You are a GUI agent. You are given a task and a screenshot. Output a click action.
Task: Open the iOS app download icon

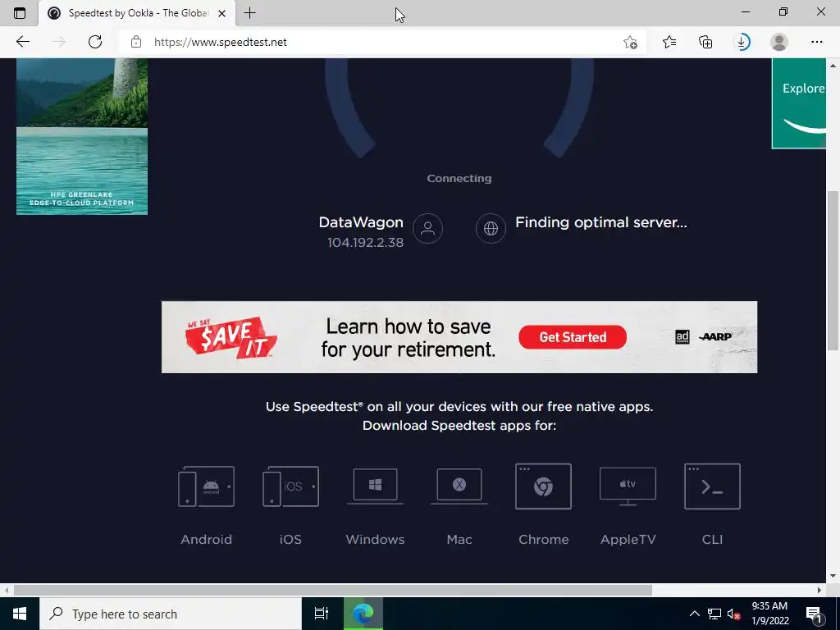[x=290, y=486]
